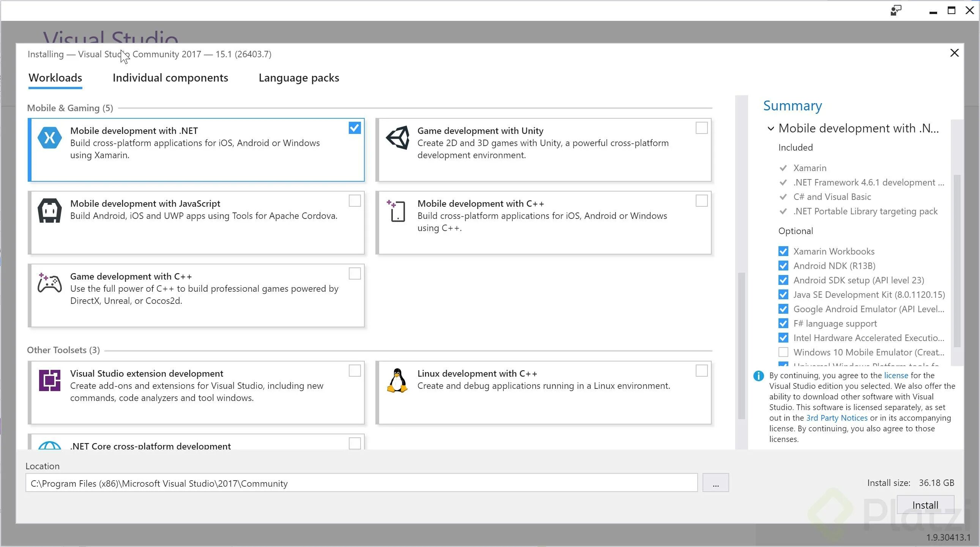980x547 pixels.
Task: Click the install Location path field
Action: (361, 483)
